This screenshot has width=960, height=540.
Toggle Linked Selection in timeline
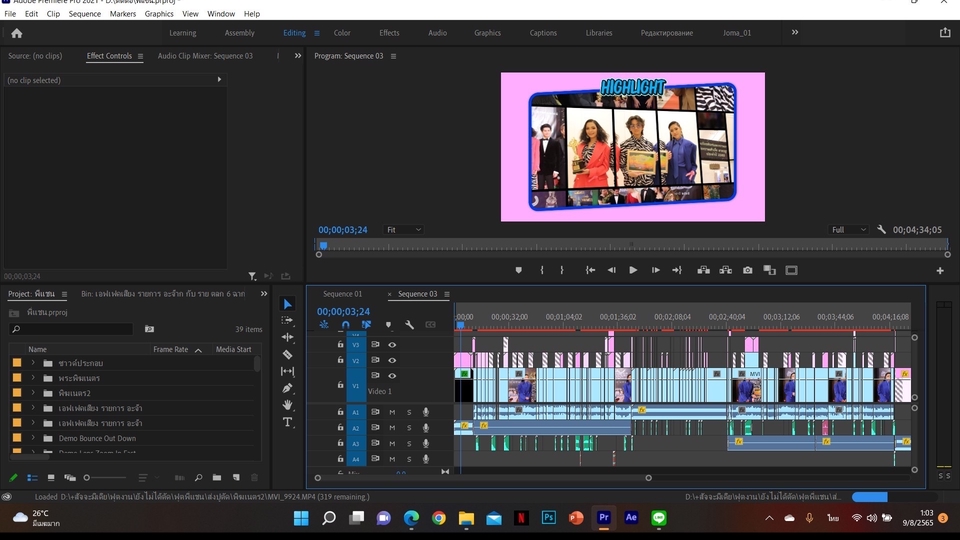click(366, 324)
